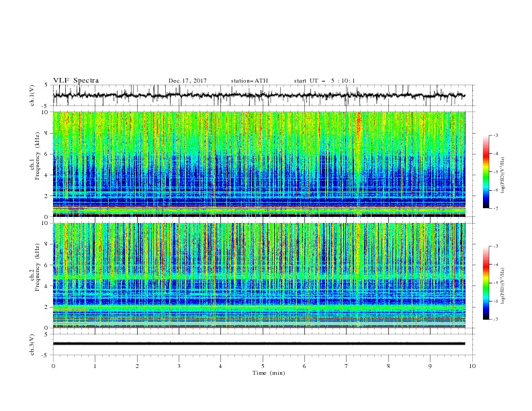Click the "-3" tick on ch.1 color bar

tap(495, 135)
